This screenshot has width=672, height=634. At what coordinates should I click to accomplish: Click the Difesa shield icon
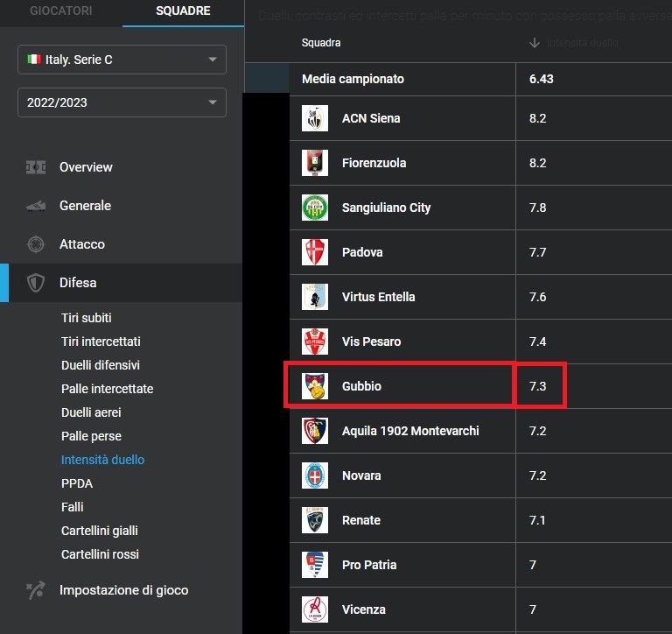point(36,283)
